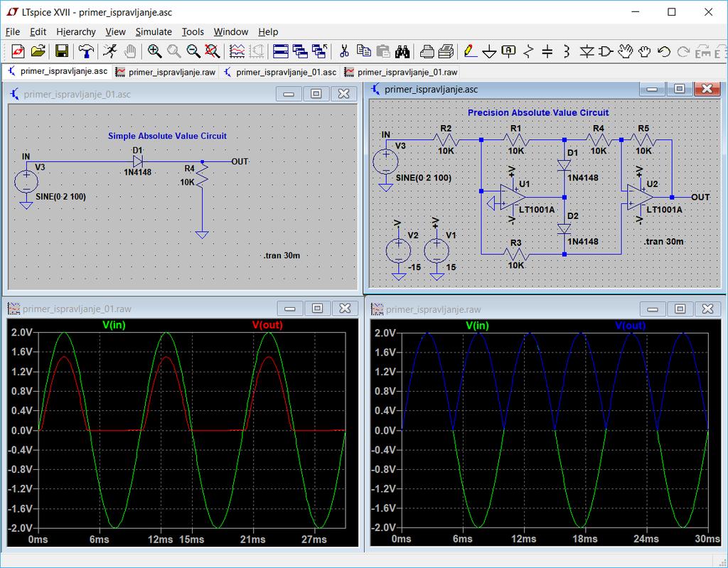
Task: Click voltage source V2 symbol
Action: click(x=398, y=251)
